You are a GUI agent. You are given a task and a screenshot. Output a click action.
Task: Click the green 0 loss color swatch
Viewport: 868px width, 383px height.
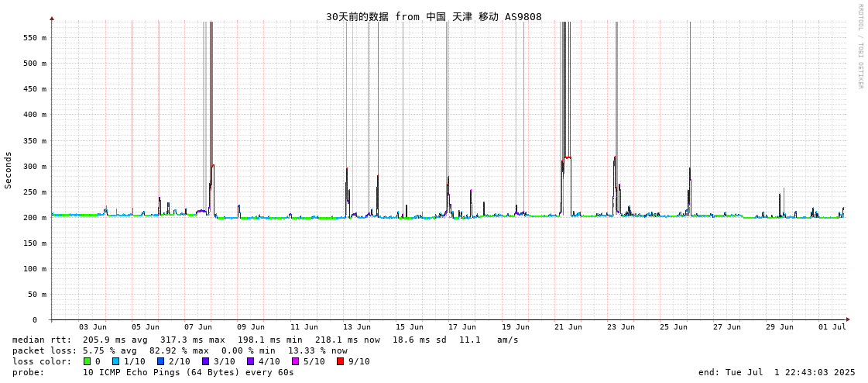pos(87,361)
